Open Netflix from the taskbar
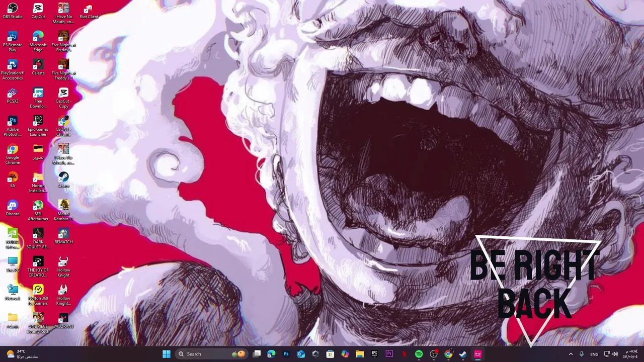 [404, 354]
